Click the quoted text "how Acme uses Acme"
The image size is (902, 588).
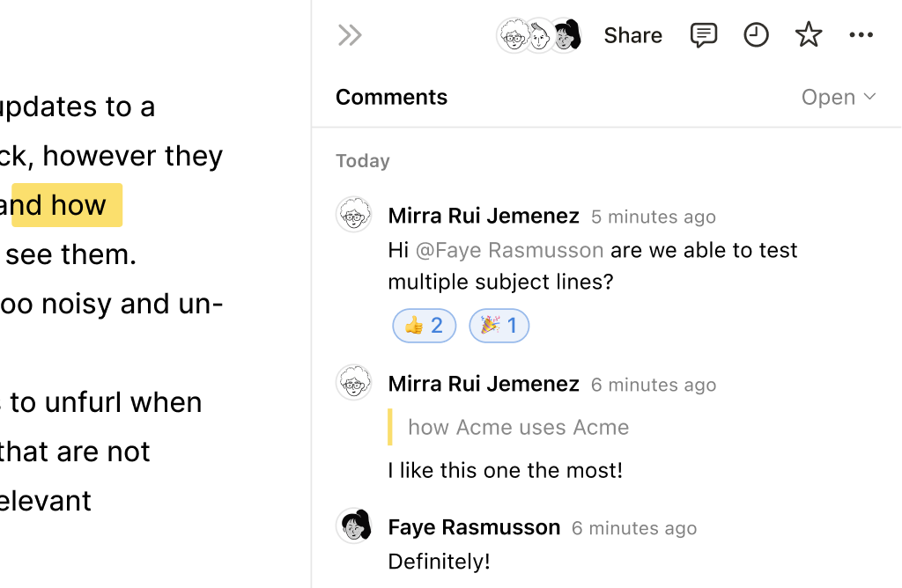518,428
